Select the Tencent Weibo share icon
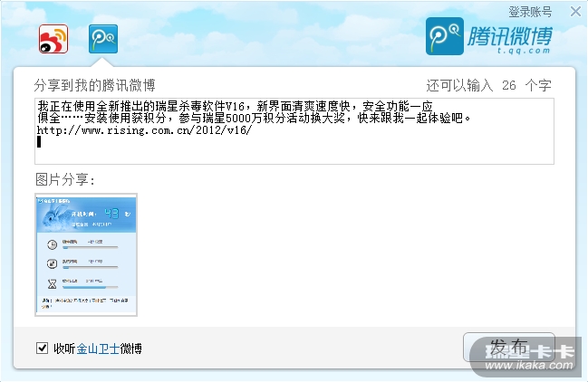The height and width of the screenshot is (382, 588). [103, 39]
